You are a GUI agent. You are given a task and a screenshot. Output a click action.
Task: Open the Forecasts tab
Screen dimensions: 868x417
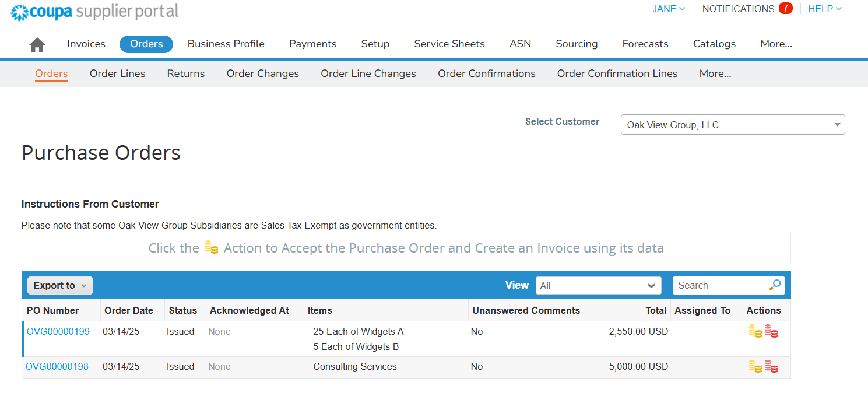[x=645, y=44]
